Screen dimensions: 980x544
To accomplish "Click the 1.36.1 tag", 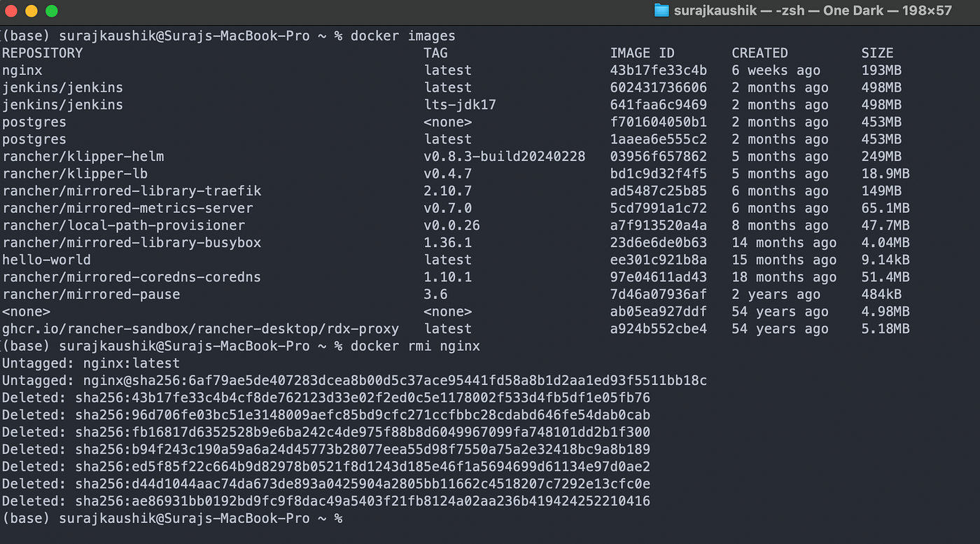I will click(448, 243).
